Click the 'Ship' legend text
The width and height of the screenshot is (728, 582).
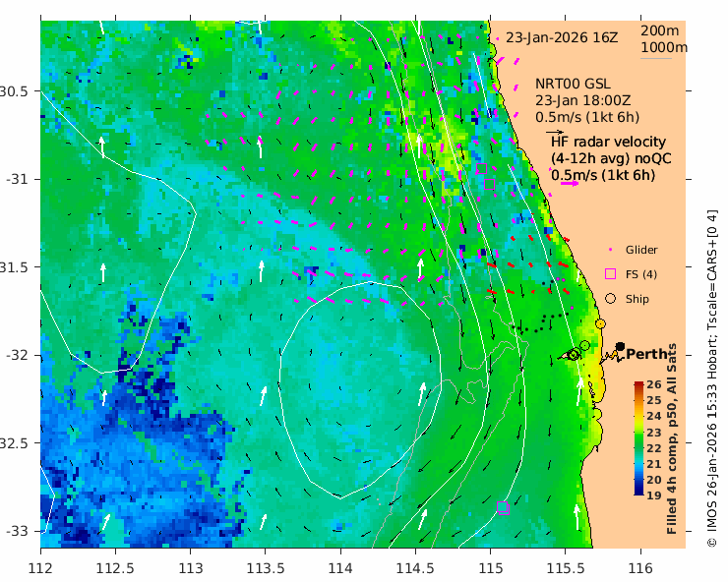click(x=637, y=299)
